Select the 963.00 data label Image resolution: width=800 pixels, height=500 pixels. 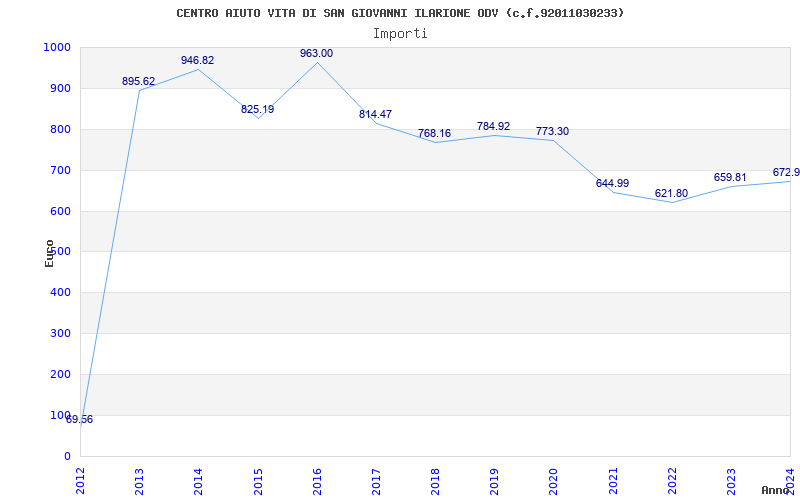click(x=316, y=53)
